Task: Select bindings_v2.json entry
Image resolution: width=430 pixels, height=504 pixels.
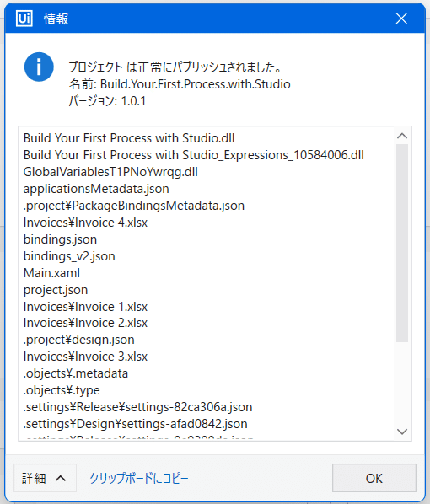Action: 69,256
